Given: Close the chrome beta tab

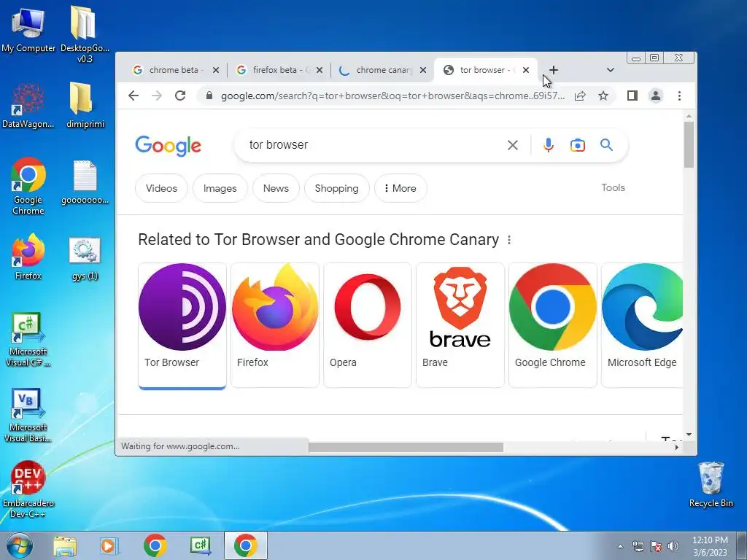Looking at the screenshot, I should coord(216,70).
